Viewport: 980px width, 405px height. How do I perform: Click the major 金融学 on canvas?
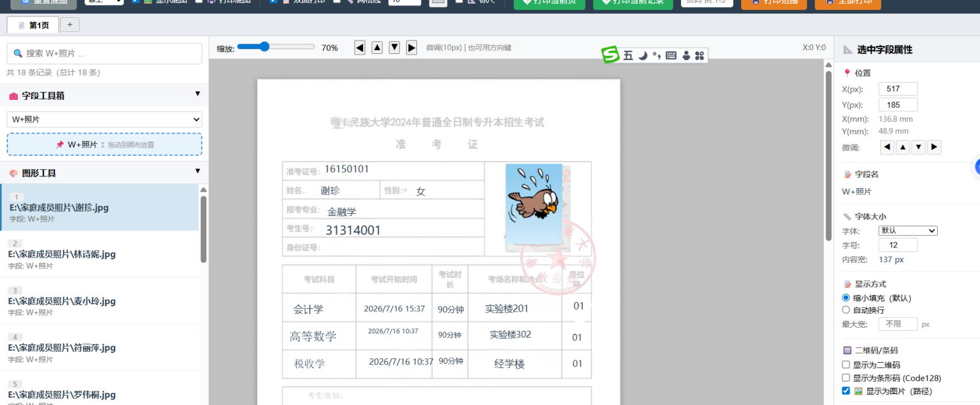pyautogui.click(x=342, y=212)
